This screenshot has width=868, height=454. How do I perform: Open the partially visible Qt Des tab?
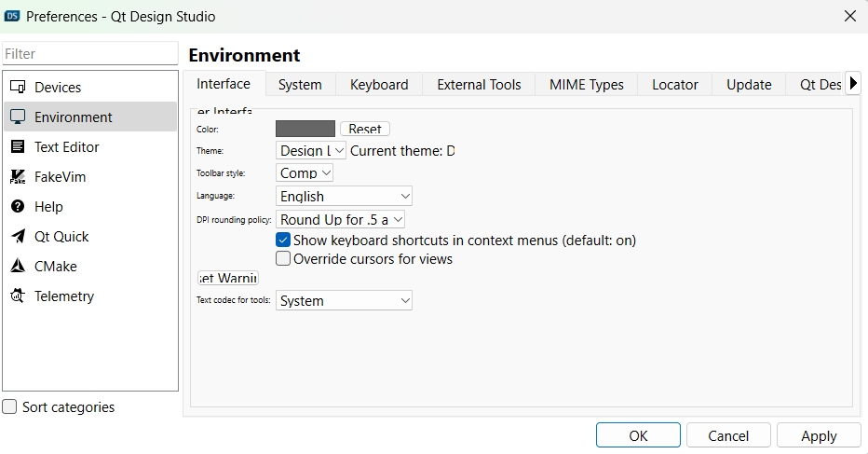click(815, 85)
